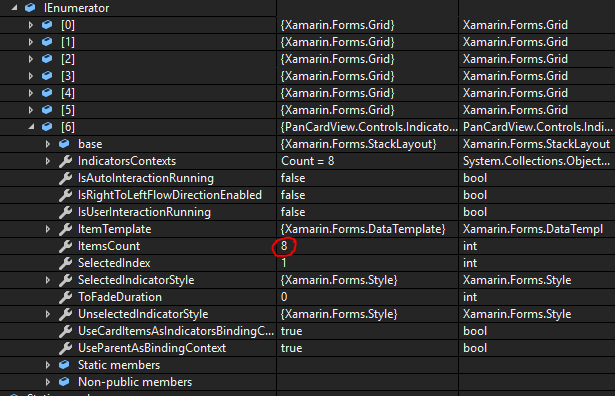This screenshot has width=615, height=396.
Task: Click the IEnumerator cube icon
Action: point(30,7)
